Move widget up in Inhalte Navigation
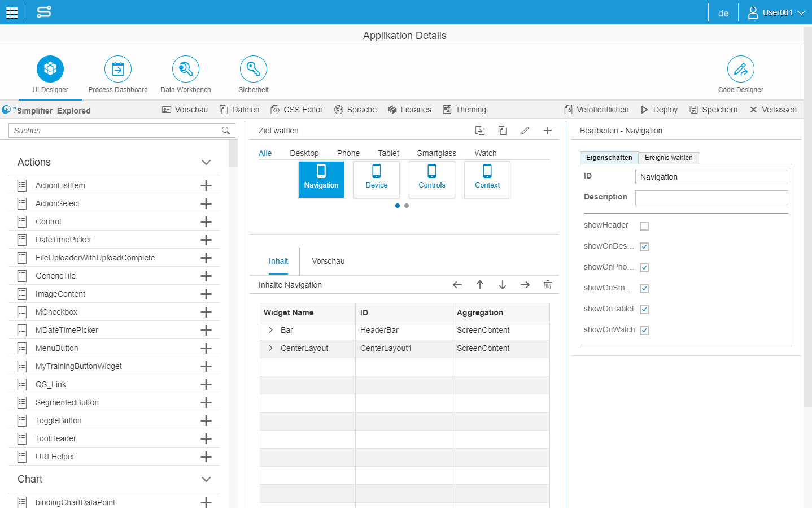The width and height of the screenshot is (812, 508). tap(479, 285)
